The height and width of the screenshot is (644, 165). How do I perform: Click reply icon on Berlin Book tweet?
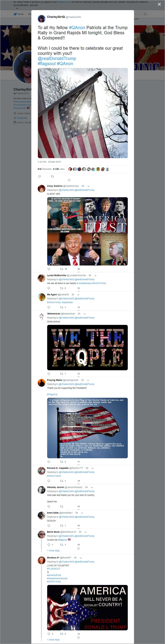point(49,545)
